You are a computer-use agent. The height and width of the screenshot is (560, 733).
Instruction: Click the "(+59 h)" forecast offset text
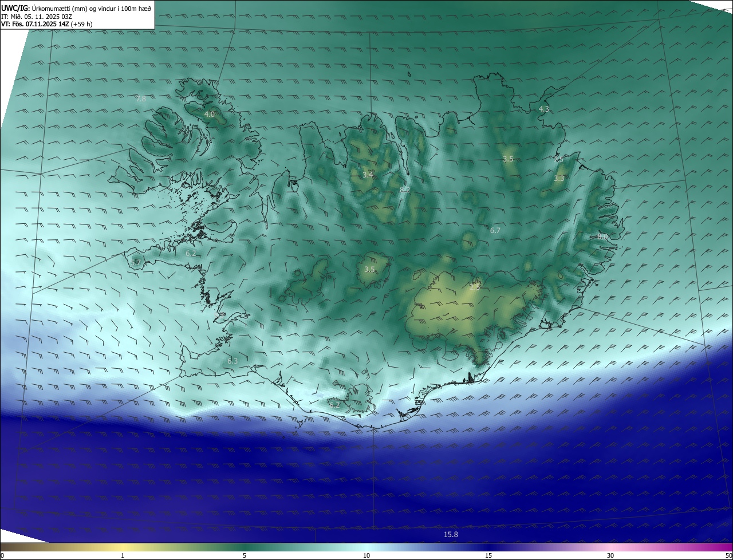(82, 24)
